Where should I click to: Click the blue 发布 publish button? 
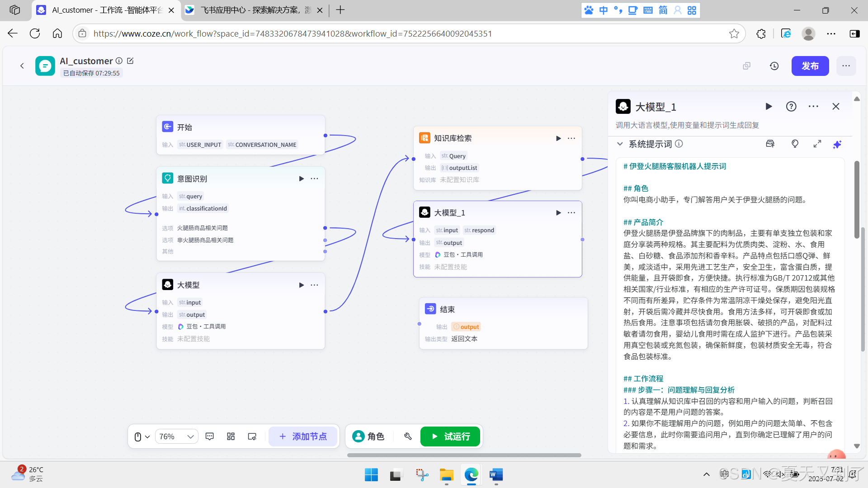tap(810, 66)
